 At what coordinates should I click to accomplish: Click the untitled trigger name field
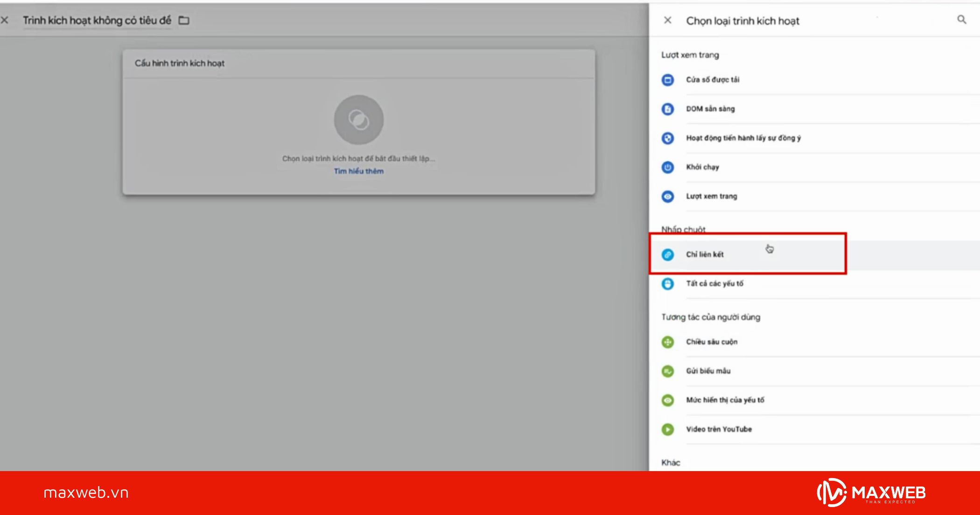pos(97,21)
